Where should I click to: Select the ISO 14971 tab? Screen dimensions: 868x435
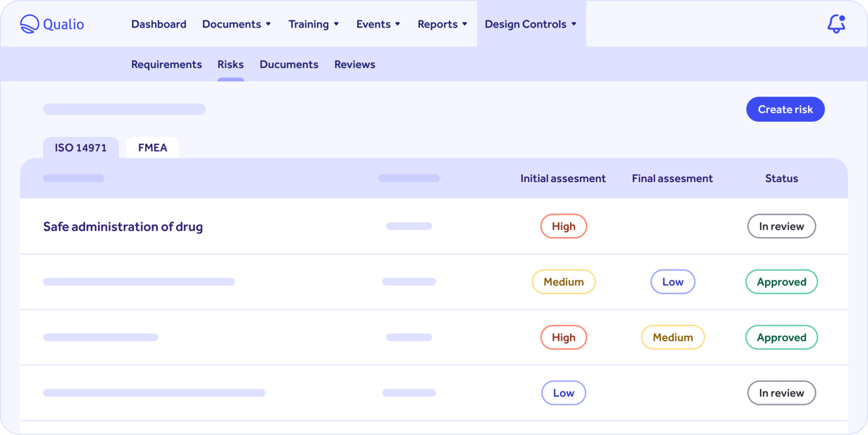(80, 147)
